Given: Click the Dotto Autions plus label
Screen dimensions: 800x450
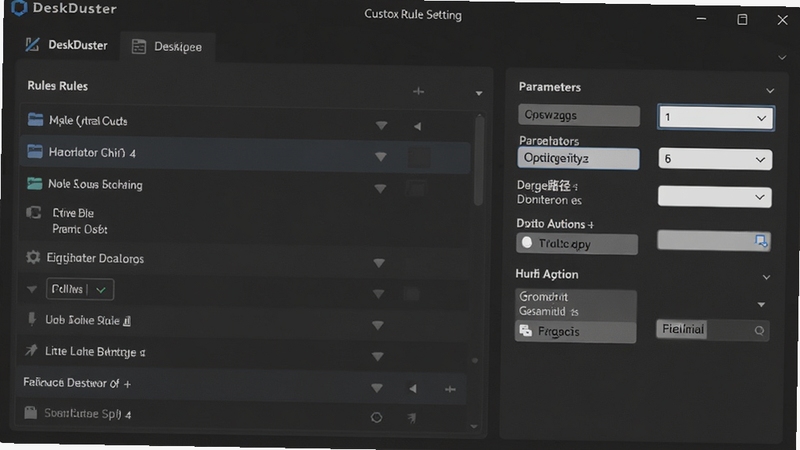Looking at the screenshot, I should coord(555,224).
